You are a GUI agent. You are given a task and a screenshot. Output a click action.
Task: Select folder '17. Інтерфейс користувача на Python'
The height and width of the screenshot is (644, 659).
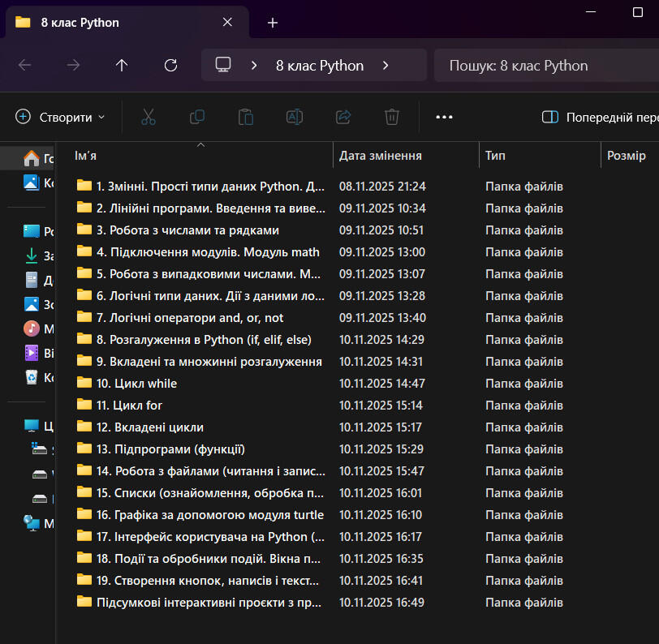coord(200,536)
